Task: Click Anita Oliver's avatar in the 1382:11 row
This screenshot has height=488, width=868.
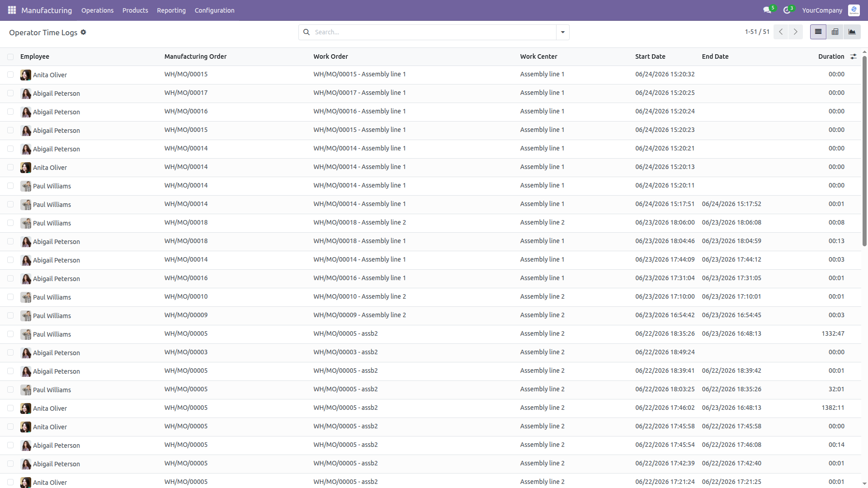Action: pyautogui.click(x=26, y=408)
